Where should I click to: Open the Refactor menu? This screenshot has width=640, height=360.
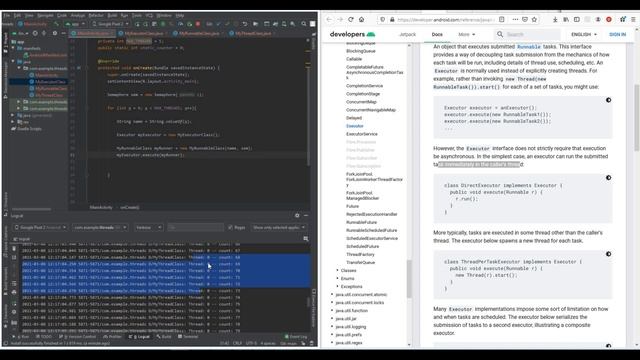click(x=96, y=16)
